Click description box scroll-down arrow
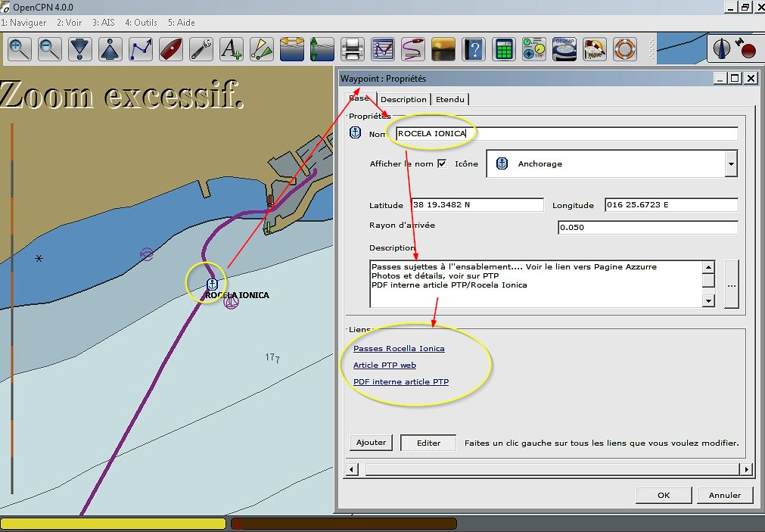 pyautogui.click(x=708, y=300)
